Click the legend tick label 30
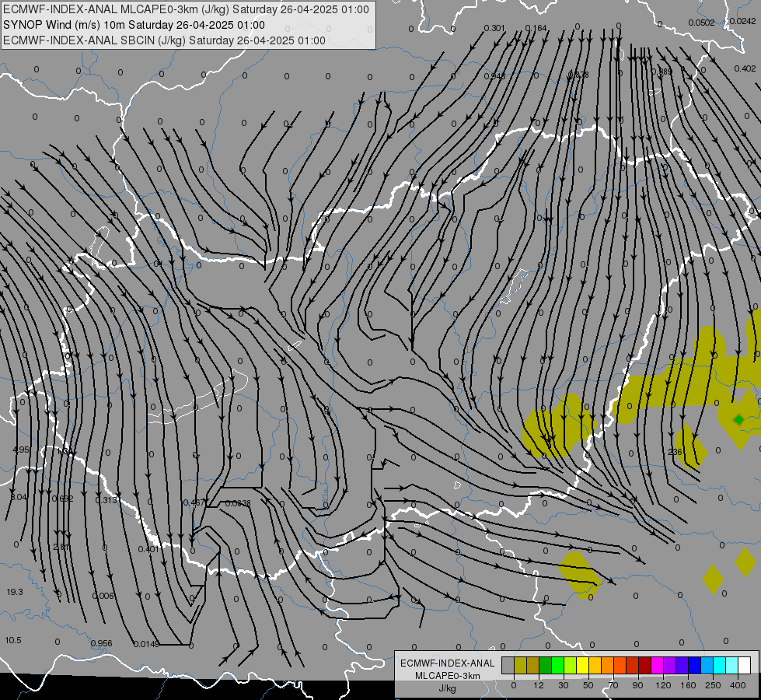 (x=564, y=685)
